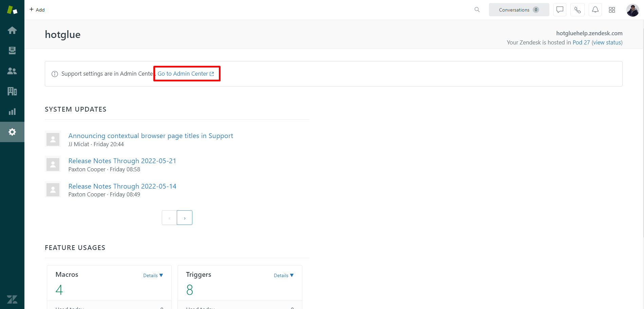Viewport: 644px width, 309px height.
Task: Open Announcing contextual browser page titles article
Action: coord(151,136)
